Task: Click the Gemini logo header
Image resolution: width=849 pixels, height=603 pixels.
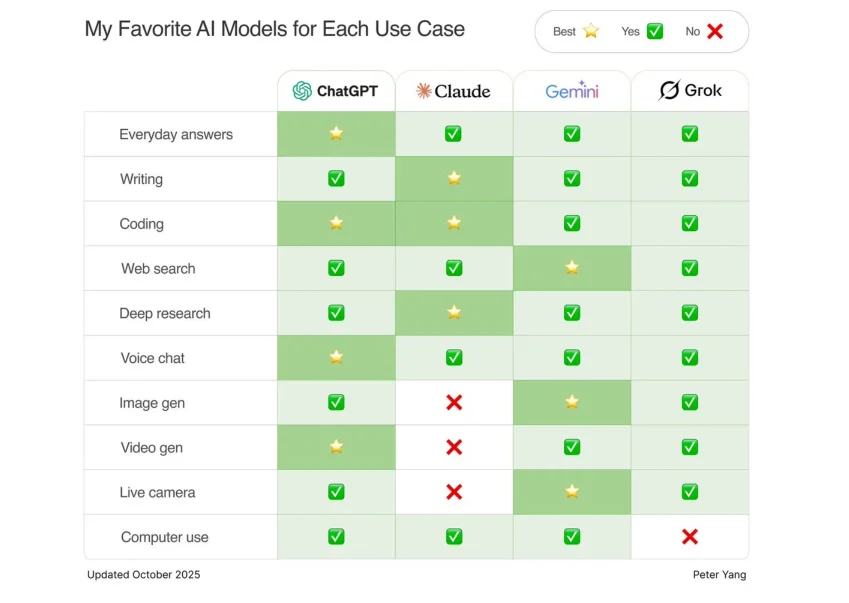Action: [x=572, y=91]
